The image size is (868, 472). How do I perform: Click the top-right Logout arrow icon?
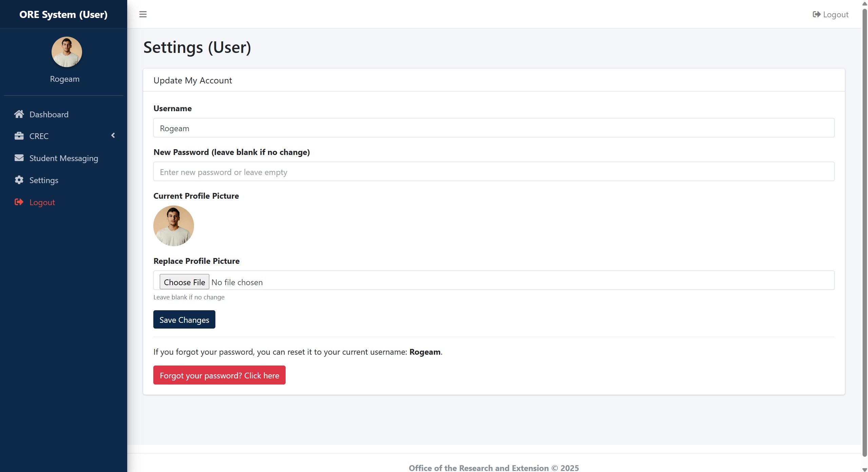click(816, 14)
